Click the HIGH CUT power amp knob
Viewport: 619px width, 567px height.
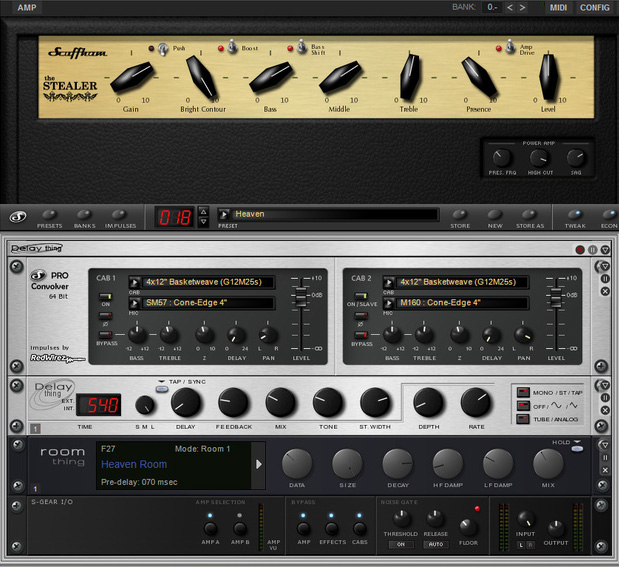click(539, 158)
